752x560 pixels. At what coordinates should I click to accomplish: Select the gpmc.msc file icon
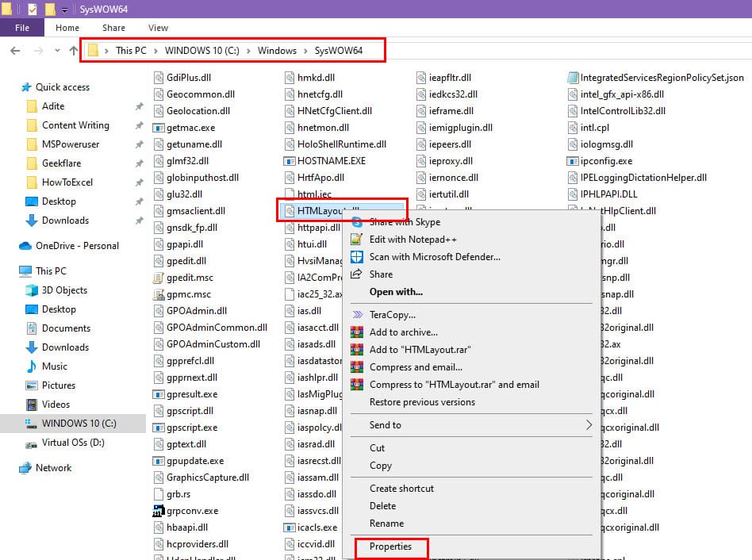(x=159, y=294)
